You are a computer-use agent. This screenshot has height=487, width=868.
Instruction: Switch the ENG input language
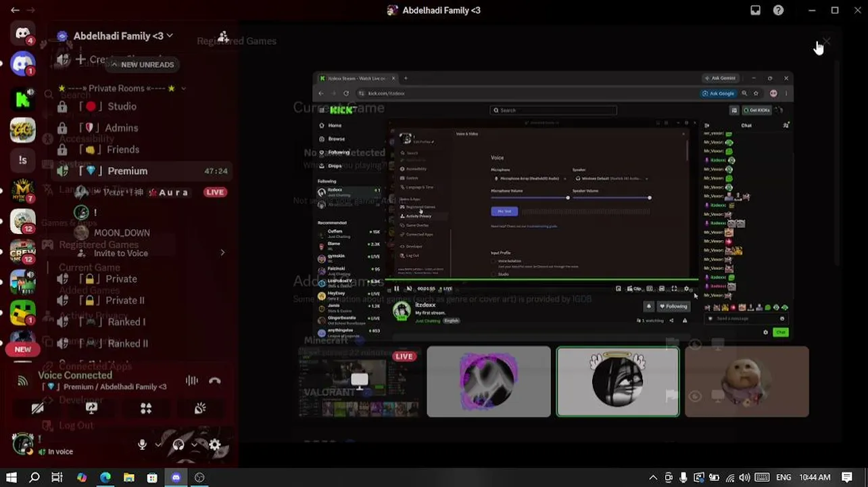[x=783, y=478]
